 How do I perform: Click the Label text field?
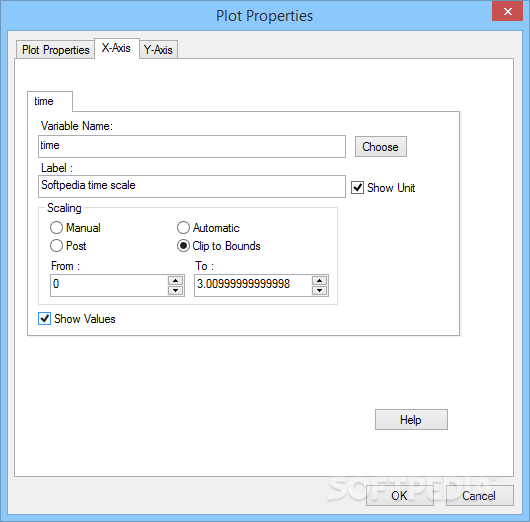coord(192,186)
